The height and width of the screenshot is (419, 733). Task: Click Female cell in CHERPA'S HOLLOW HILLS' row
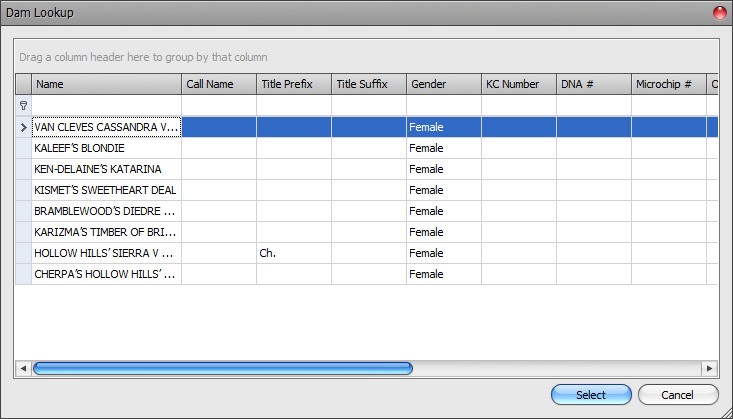444,274
